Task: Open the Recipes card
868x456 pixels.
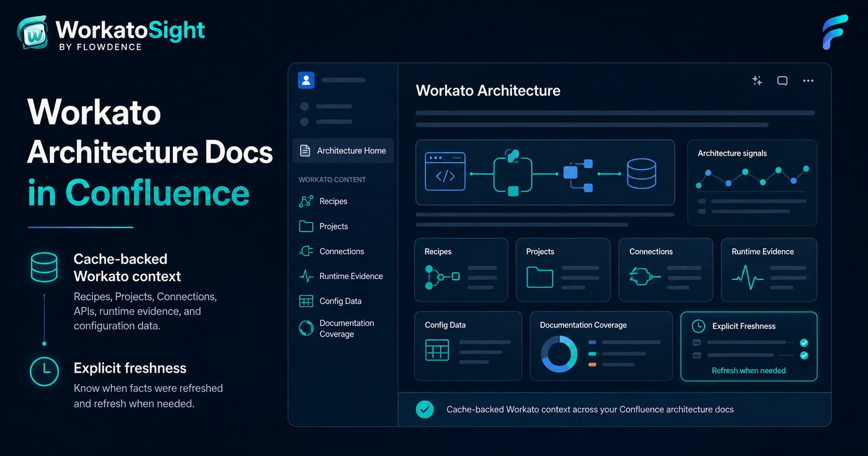Action: 461,270
